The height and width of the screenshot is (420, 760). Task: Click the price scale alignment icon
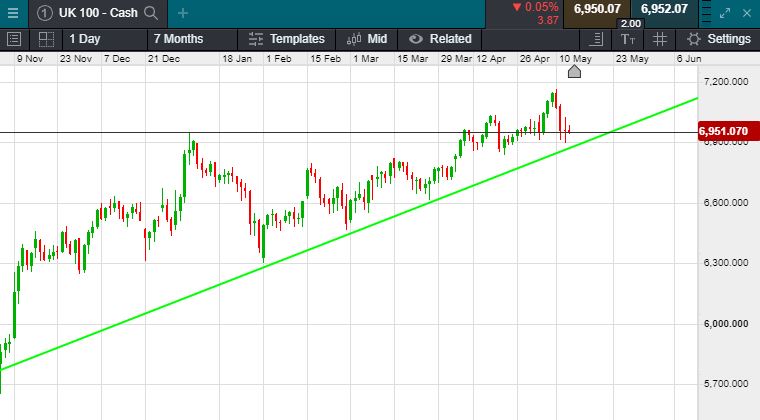(597, 39)
